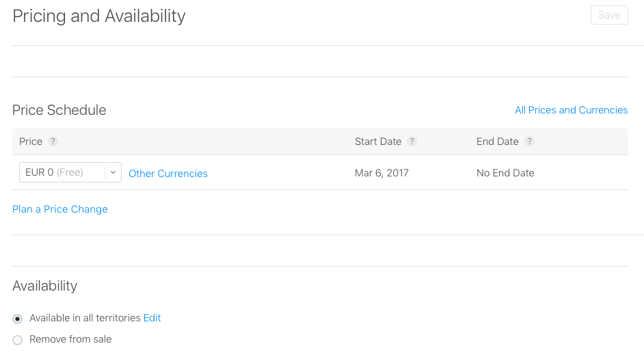644x361 pixels.
Task: Click the Mar 6, 2017 start date
Action: (x=381, y=173)
